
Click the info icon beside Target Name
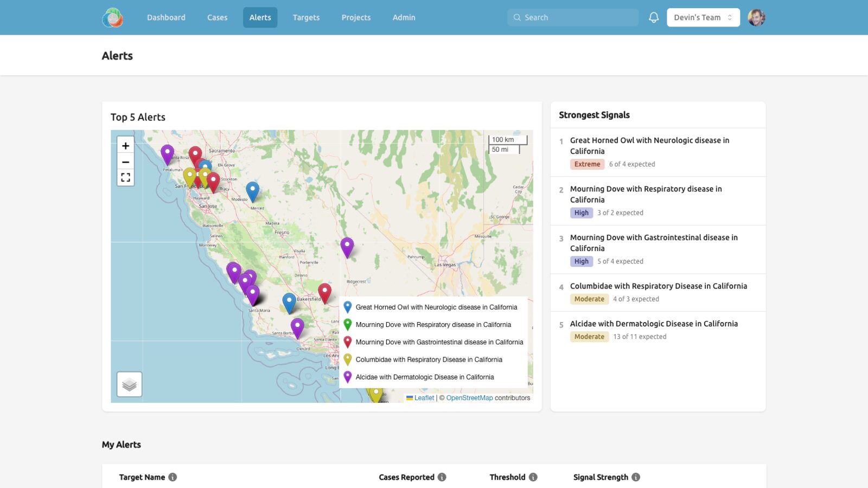click(173, 477)
